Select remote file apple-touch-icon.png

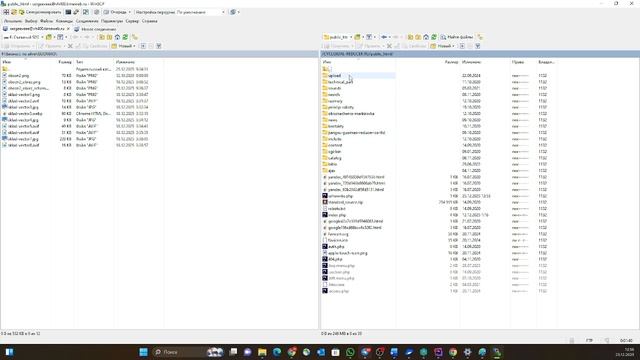(347, 253)
